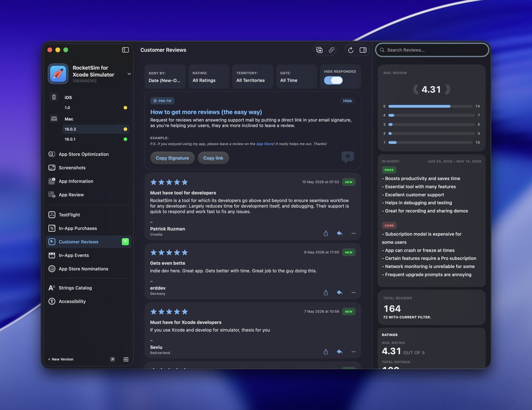The width and height of the screenshot is (532, 410).
Task: Select Customer Reviews in sidebar
Action: tap(89, 242)
